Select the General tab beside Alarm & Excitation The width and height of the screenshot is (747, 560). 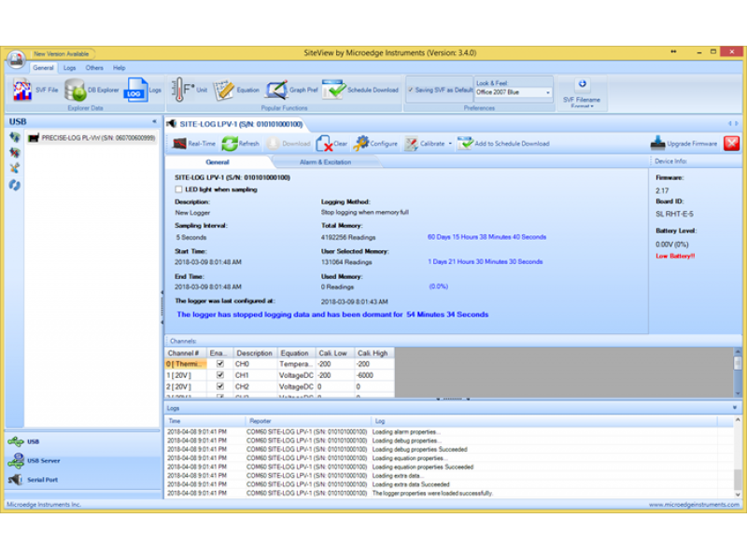point(218,162)
